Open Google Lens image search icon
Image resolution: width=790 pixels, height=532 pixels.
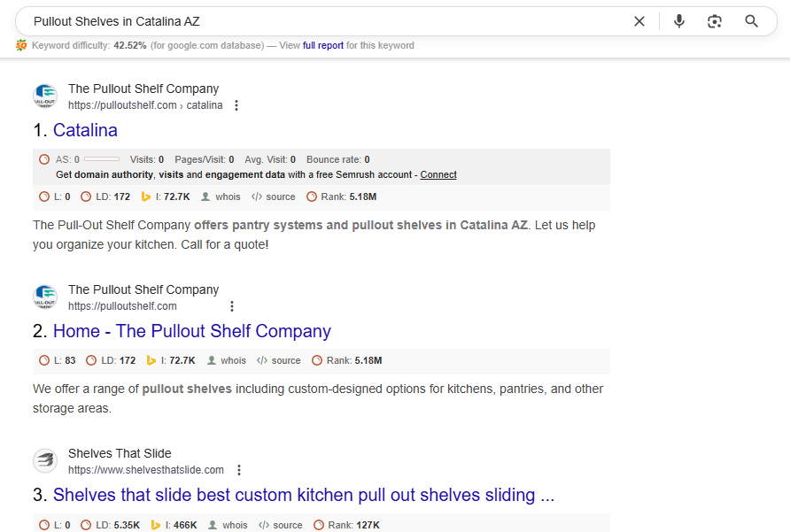pos(715,21)
